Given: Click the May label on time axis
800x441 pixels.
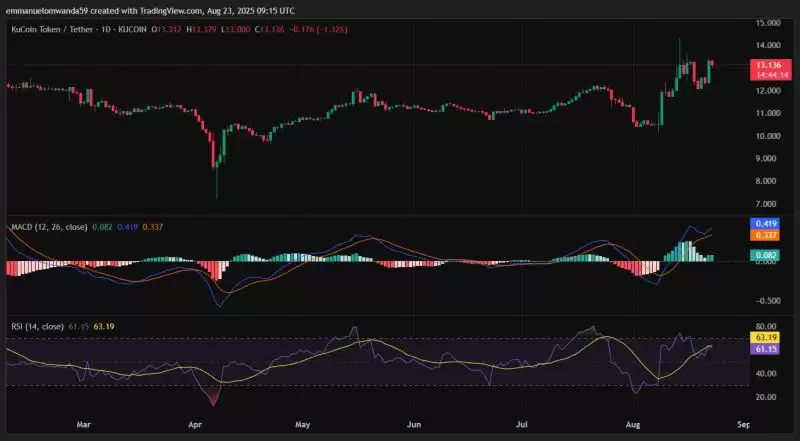Looking at the screenshot, I should (303, 425).
